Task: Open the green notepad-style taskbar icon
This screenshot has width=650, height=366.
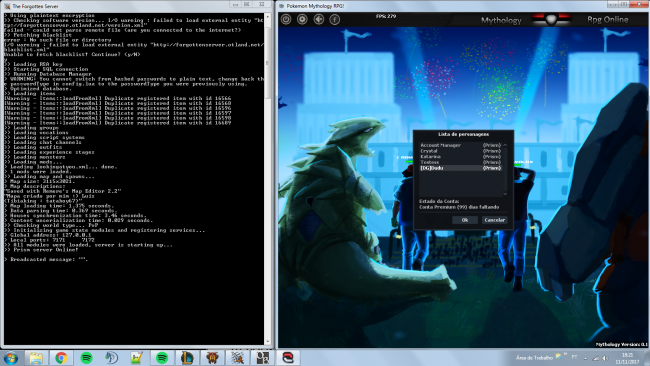Action: [x=137, y=358]
